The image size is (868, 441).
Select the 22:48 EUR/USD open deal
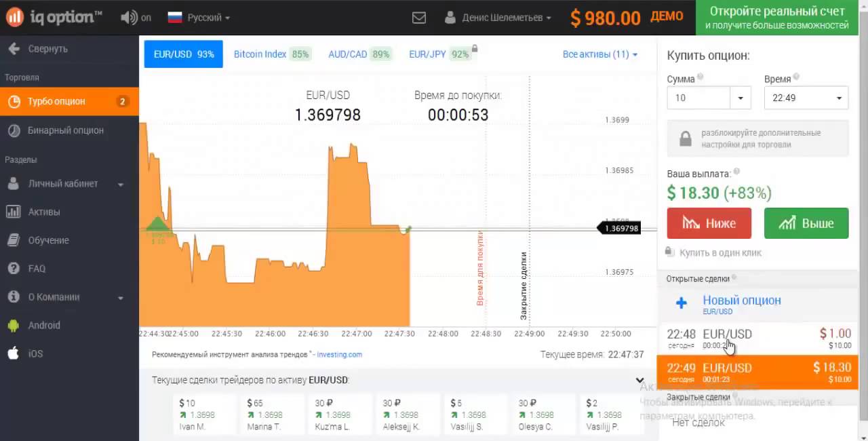click(x=758, y=338)
